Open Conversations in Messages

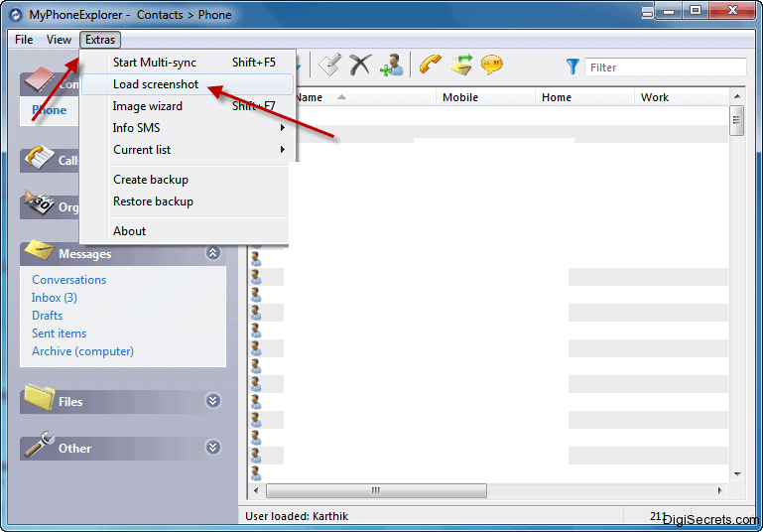69,280
